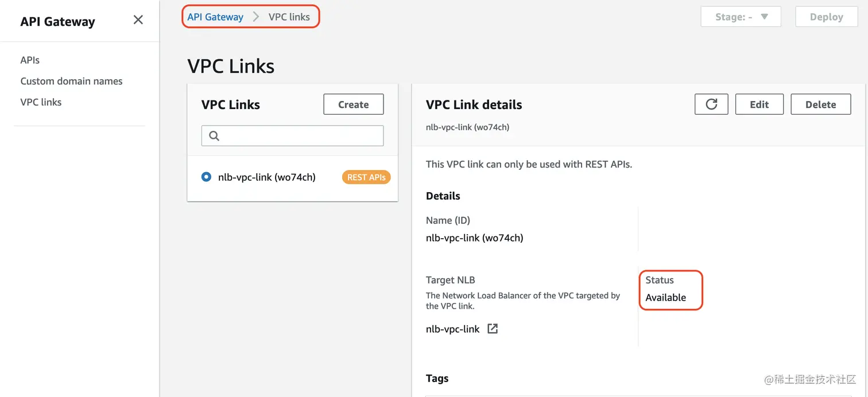Image resolution: width=868 pixels, height=397 pixels.
Task: Follow the API Gateway breadcrumb link
Action: 215,17
